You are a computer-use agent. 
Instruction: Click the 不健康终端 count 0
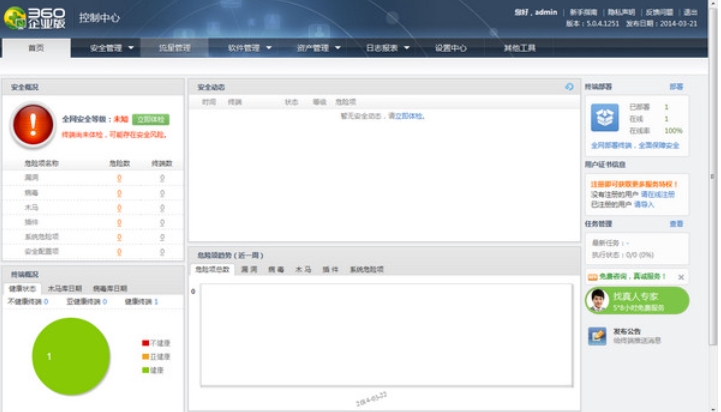pos(46,302)
